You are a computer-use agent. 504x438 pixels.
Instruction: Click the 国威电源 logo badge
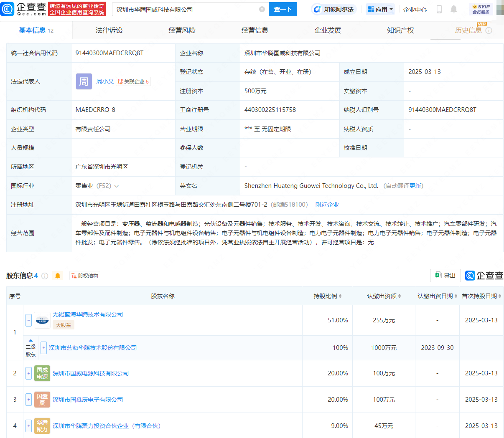pyautogui.click(x=42, y=373)
